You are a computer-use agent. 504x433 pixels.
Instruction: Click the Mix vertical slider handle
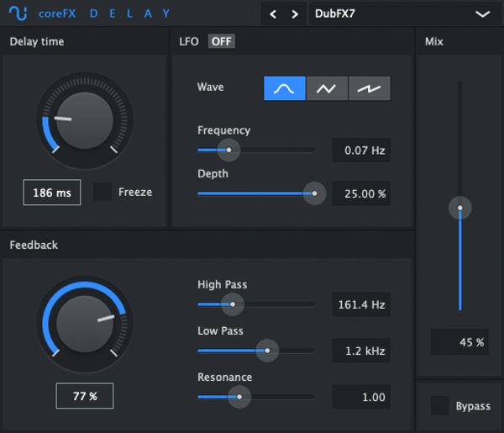[x=459, y=207]
